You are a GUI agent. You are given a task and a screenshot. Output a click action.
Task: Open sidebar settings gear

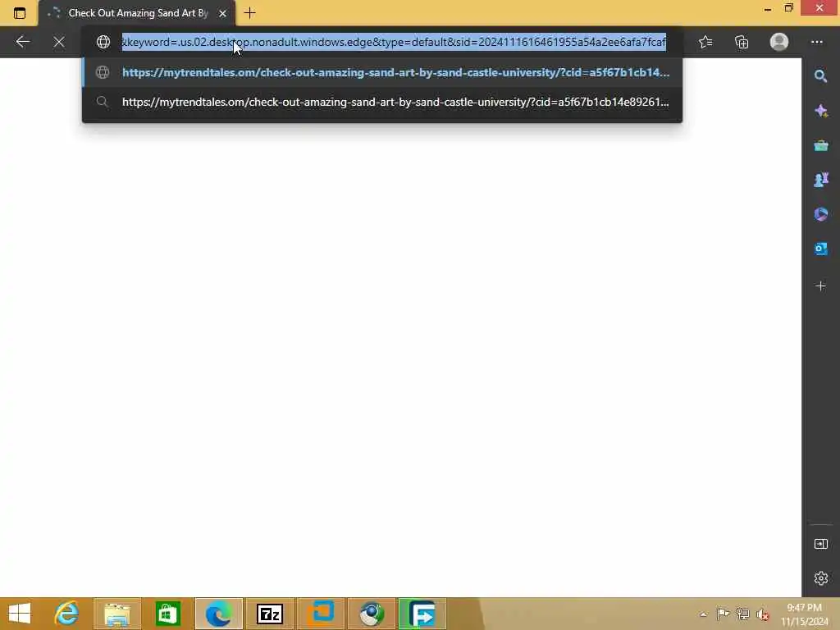pos(820,578)
